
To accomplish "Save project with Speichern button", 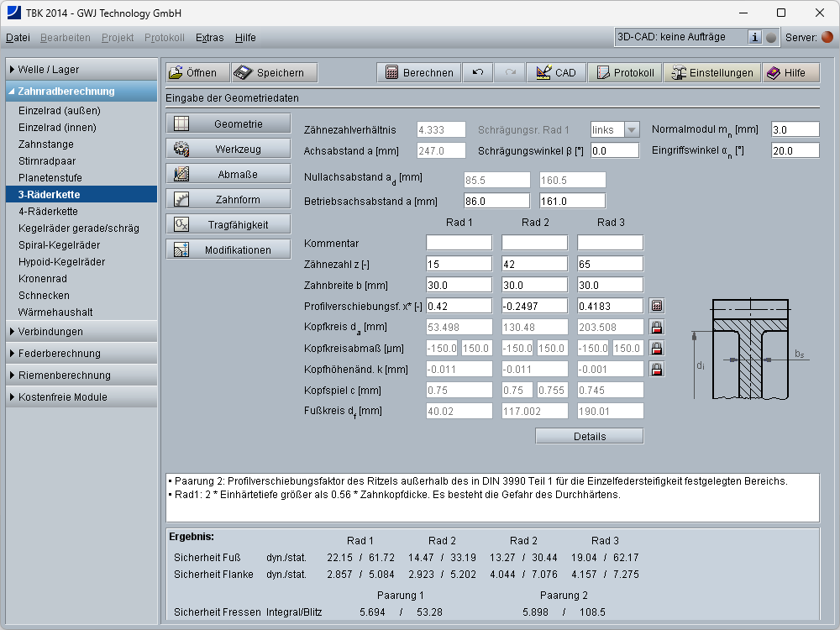I will click(274, 73).
